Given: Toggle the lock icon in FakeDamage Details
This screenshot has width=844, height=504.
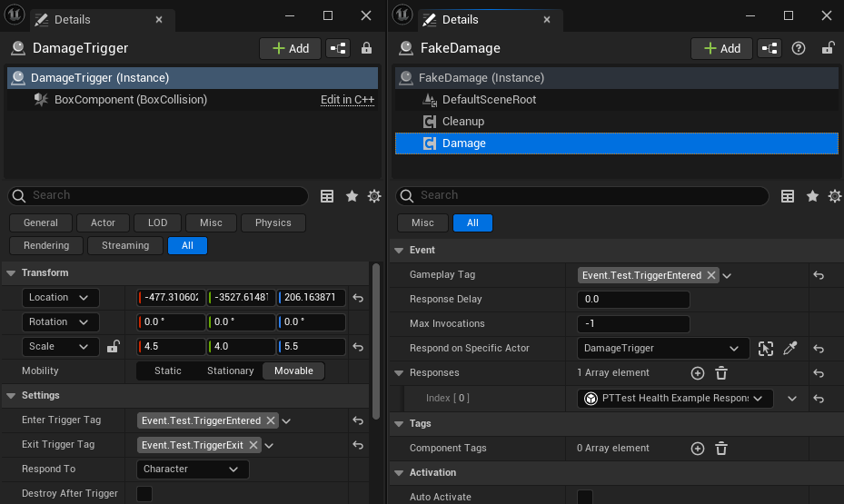Looking at the screenshot, I should point(828,48).
